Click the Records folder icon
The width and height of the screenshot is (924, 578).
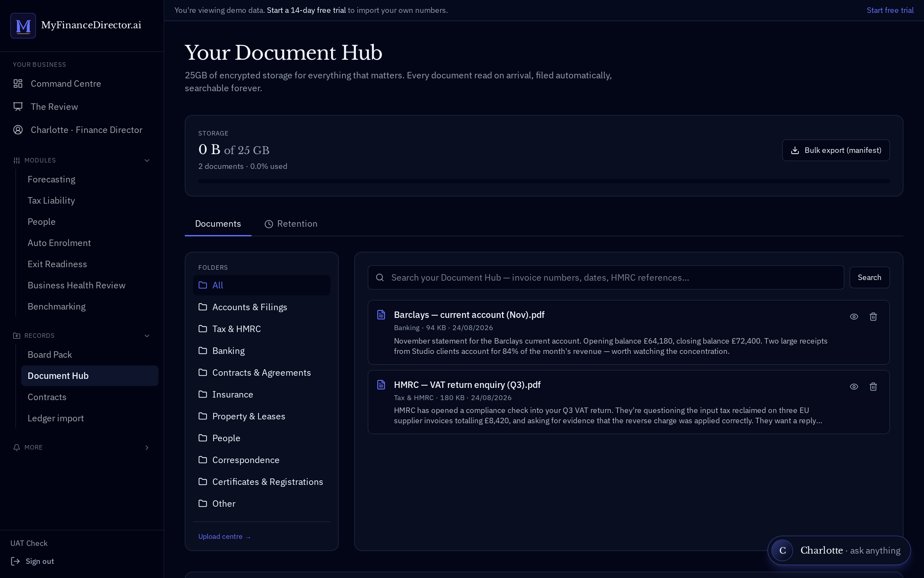pos(16,336)
